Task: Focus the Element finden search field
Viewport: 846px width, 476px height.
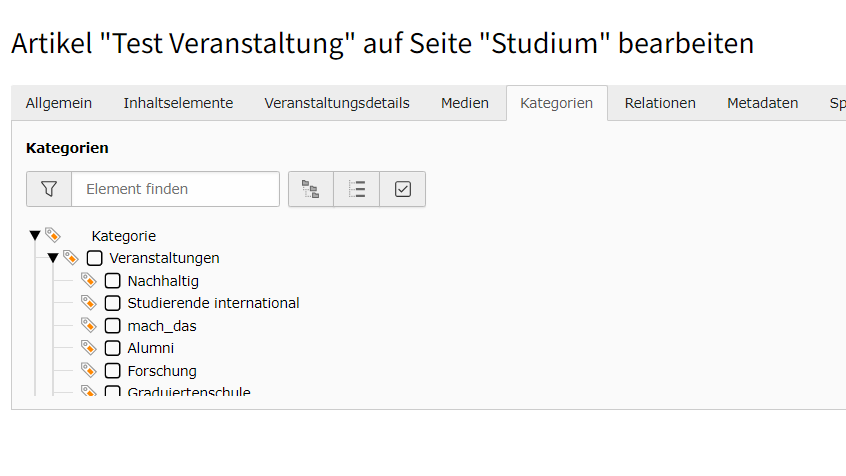Action: 175,189
